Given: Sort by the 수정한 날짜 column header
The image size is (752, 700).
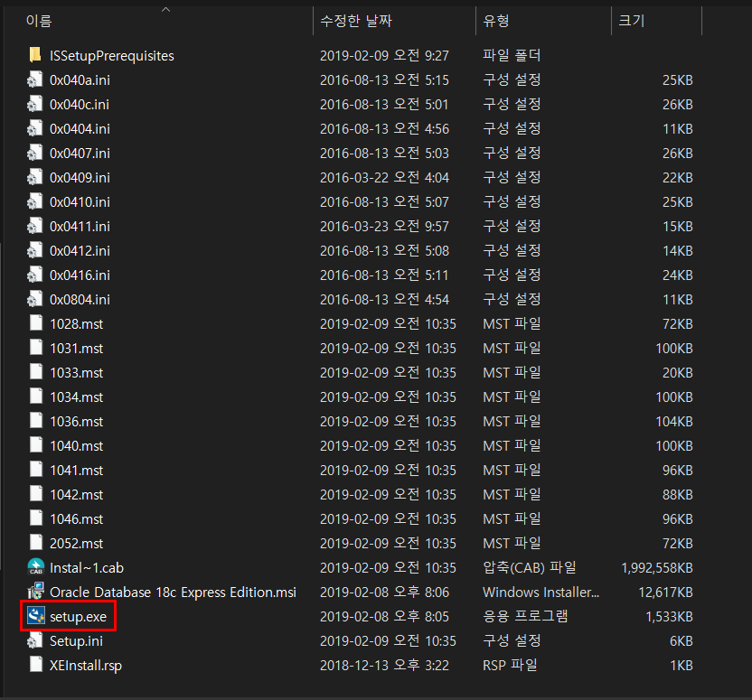Looking at the screenshot, I should [356, 21].
